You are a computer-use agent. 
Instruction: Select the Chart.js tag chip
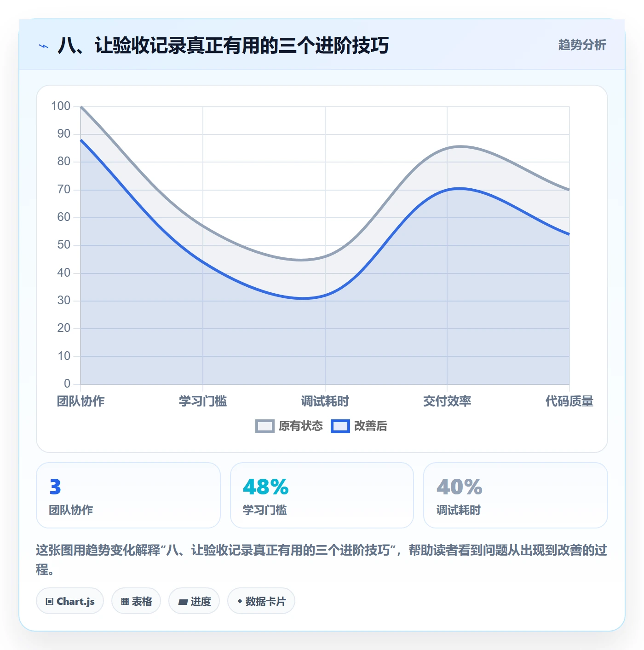tap(70, 601)
